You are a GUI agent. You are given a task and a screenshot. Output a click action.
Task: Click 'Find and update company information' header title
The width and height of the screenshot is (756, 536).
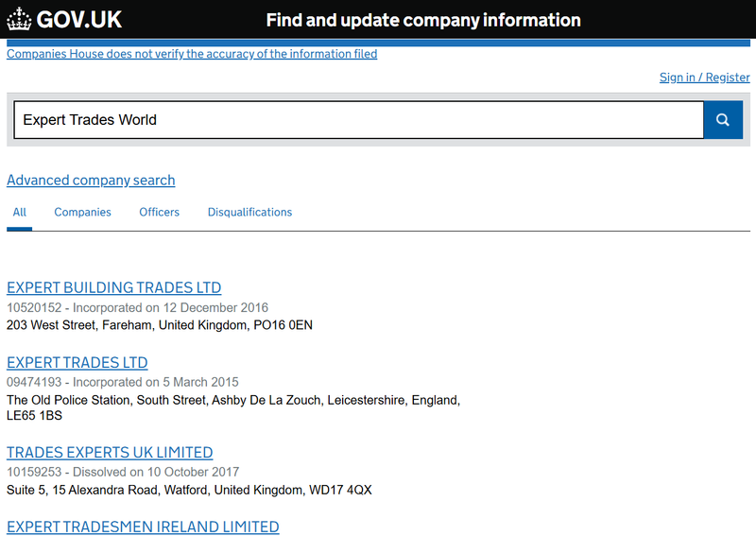tap(423, 20)
